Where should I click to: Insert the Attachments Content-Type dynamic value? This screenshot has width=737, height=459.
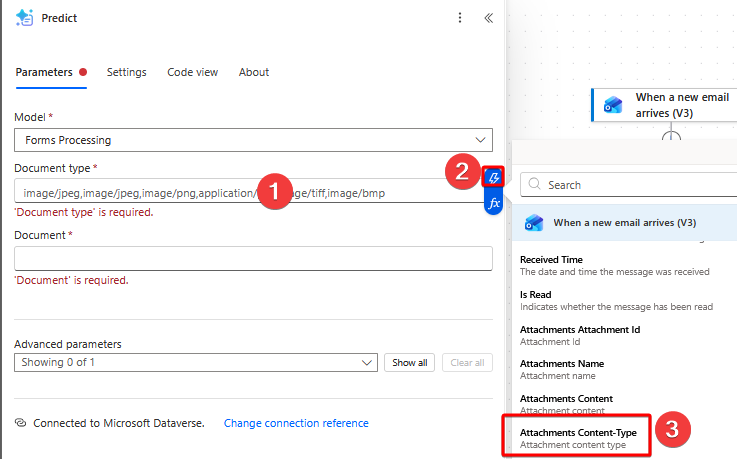click(578, 438)
